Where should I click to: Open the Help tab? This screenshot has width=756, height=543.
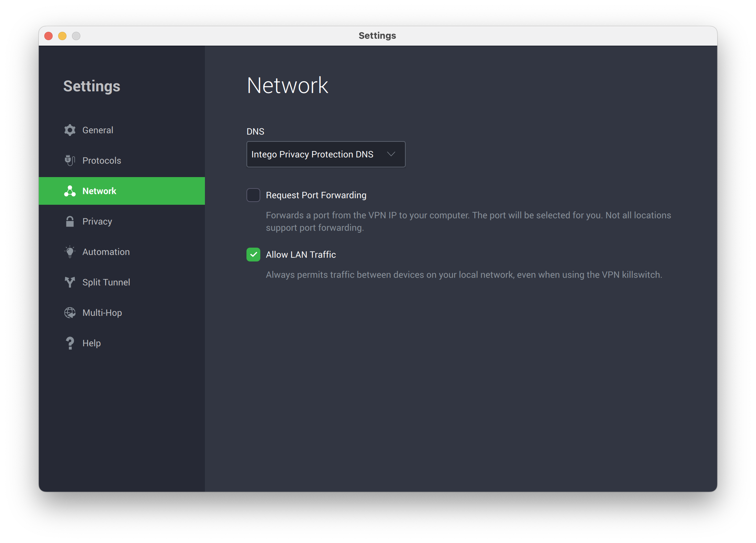(x=122, y=343)
